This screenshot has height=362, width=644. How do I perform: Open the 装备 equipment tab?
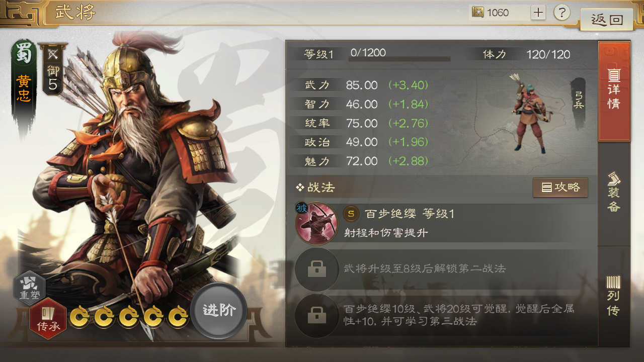tap(614, 194)
